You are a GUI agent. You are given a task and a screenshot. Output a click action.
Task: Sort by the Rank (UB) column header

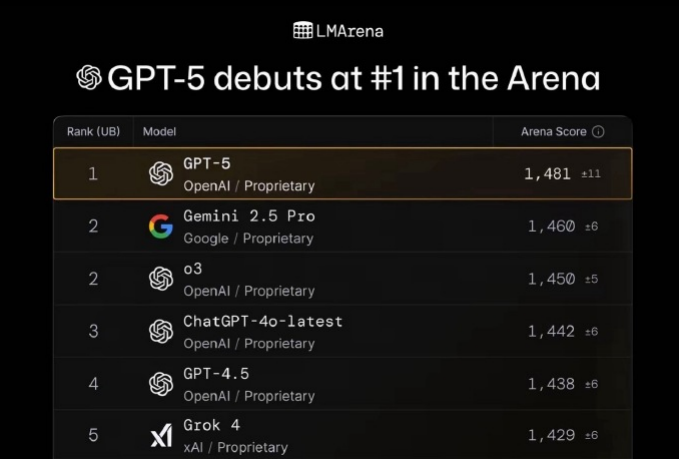coord(93,132)
